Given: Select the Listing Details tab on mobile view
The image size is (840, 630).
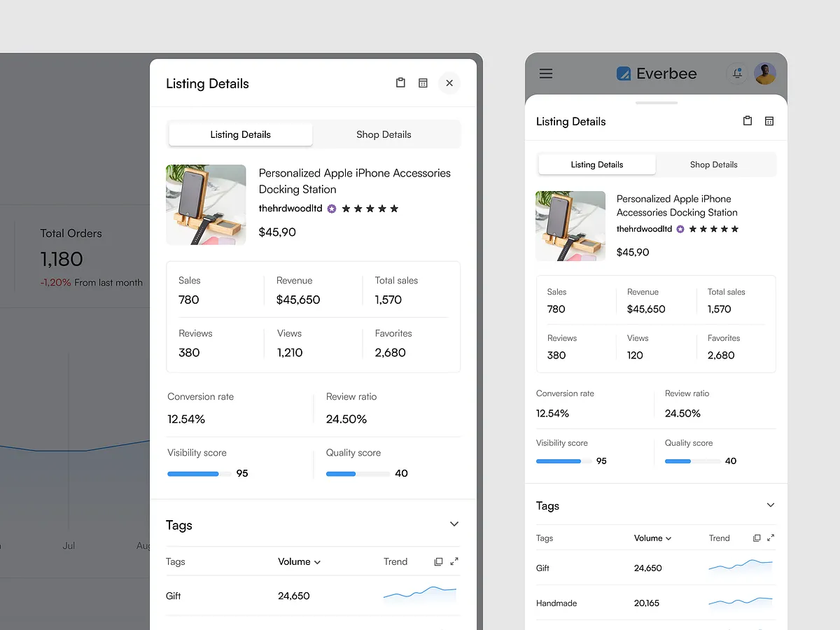Looking at the screenshot, I should [596, 164].
